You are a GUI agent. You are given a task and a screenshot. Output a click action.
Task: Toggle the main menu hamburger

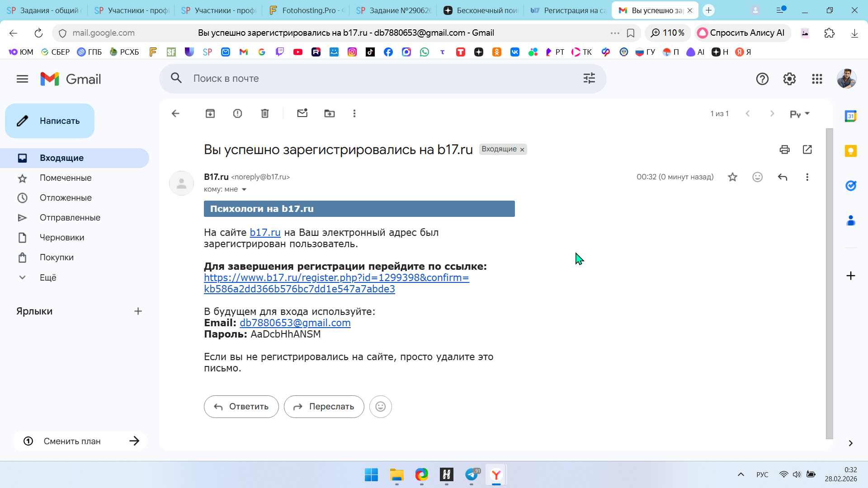[x=22, y=79]
